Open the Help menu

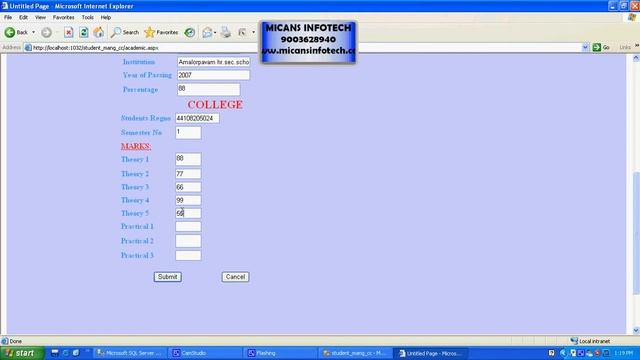(106, 18)
